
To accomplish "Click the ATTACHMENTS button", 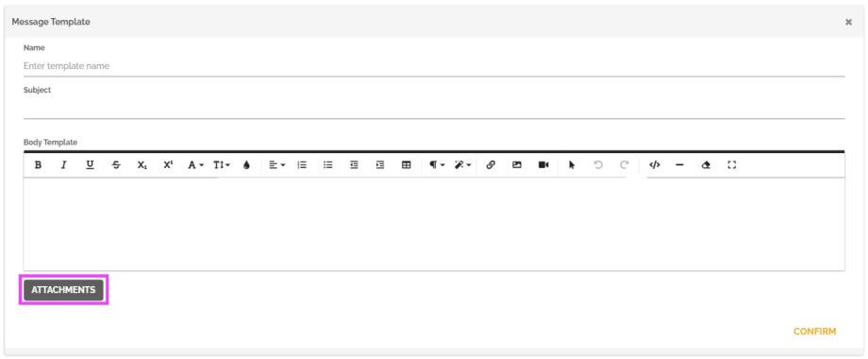I will click(x=63, y=290).
